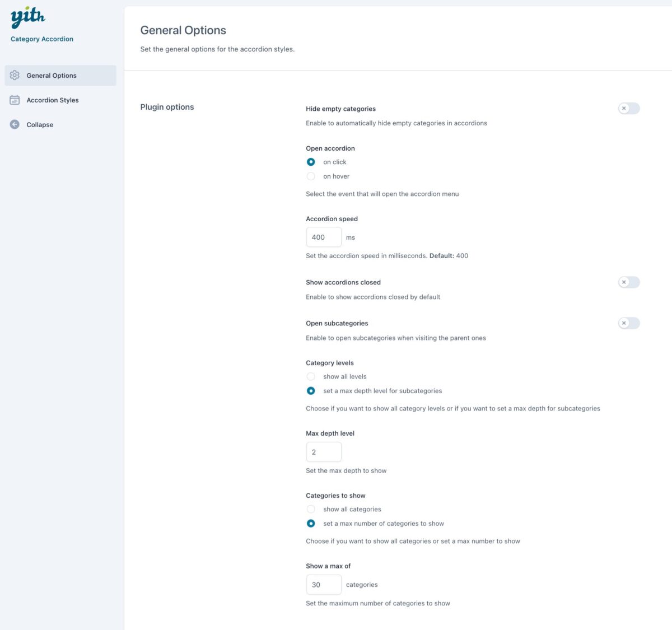The width and height of the screenshot is (672, 630).
Task: Open the General Options menu item
Action: (x=52, y=76)
